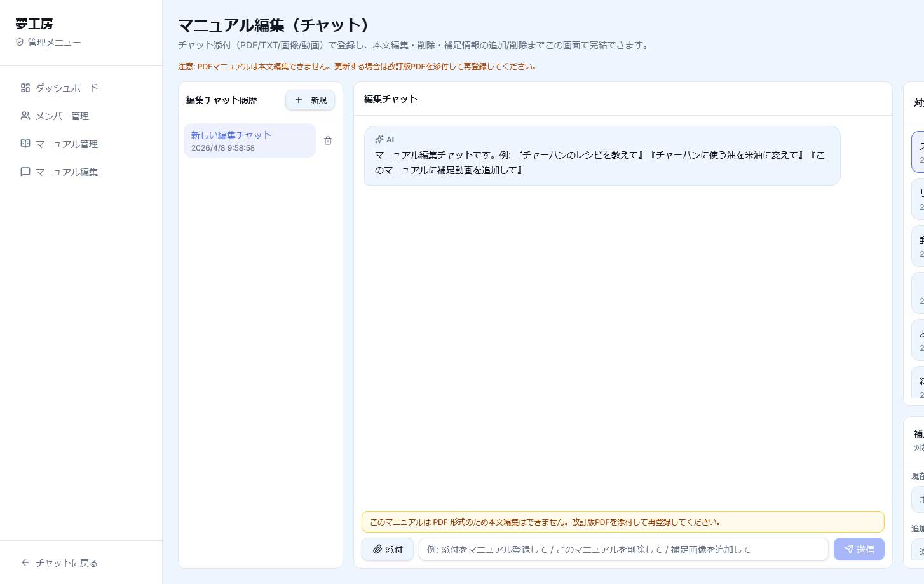Click the 編集チャット panel heading
The image size is (924, 584).
click(x=391, y=99)
